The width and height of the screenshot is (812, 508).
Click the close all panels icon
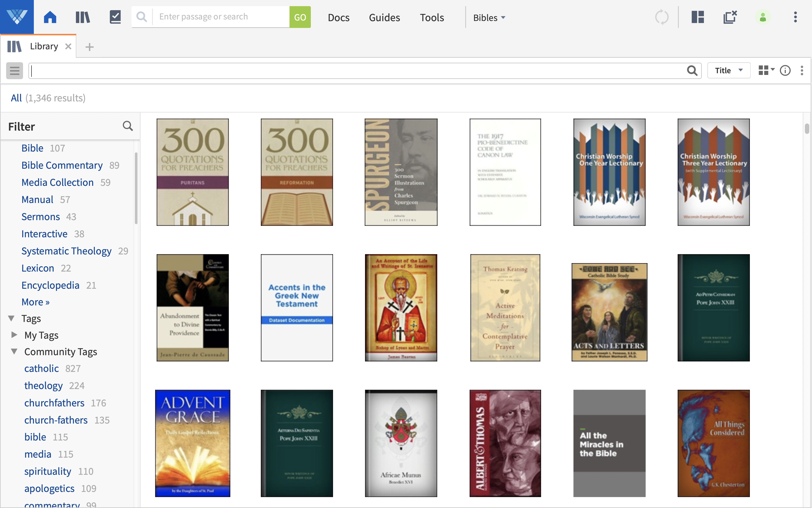pos(730,17)
